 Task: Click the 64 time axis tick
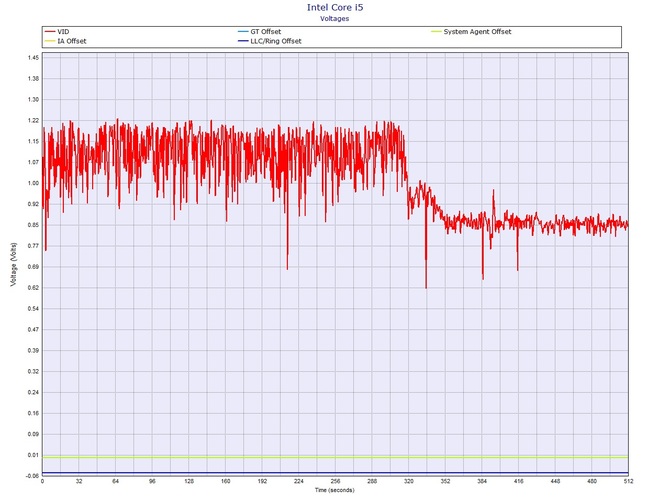115,481
